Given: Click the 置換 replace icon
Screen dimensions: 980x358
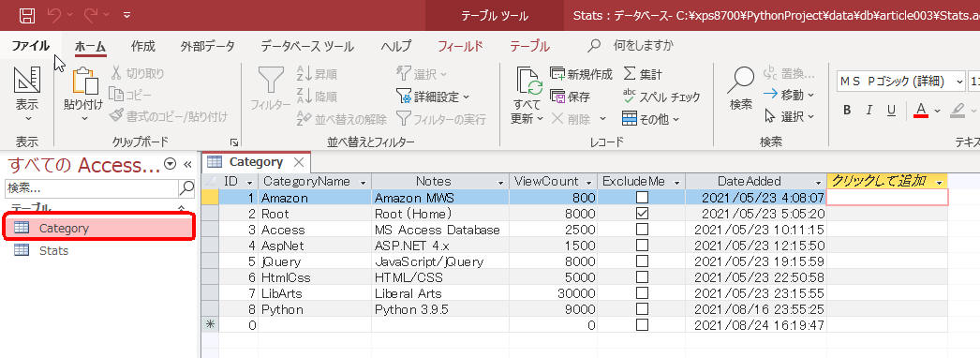Looking at the screenshot, I should point(771,74).
